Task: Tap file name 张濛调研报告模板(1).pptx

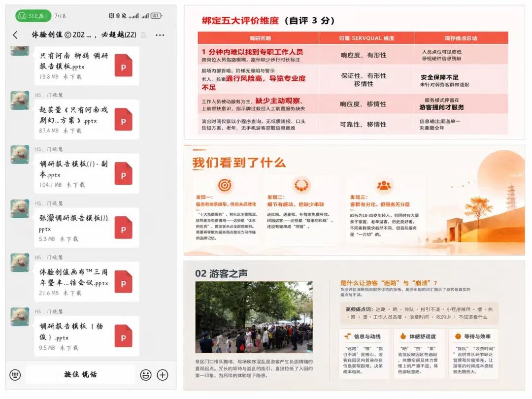Action: click(73, 223)
